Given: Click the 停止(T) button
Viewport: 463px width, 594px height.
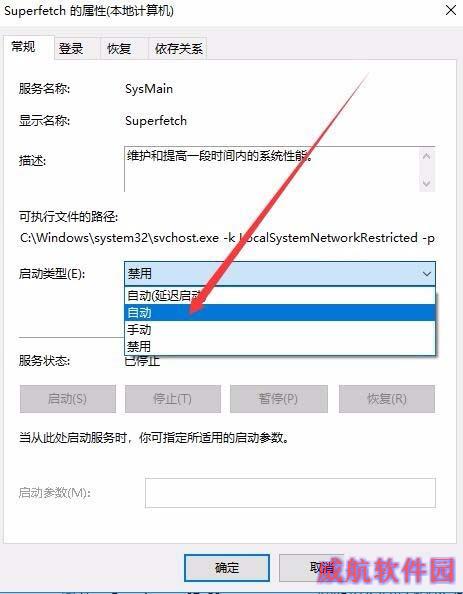Looking at the screenshot, I should (x=173, y=399).
